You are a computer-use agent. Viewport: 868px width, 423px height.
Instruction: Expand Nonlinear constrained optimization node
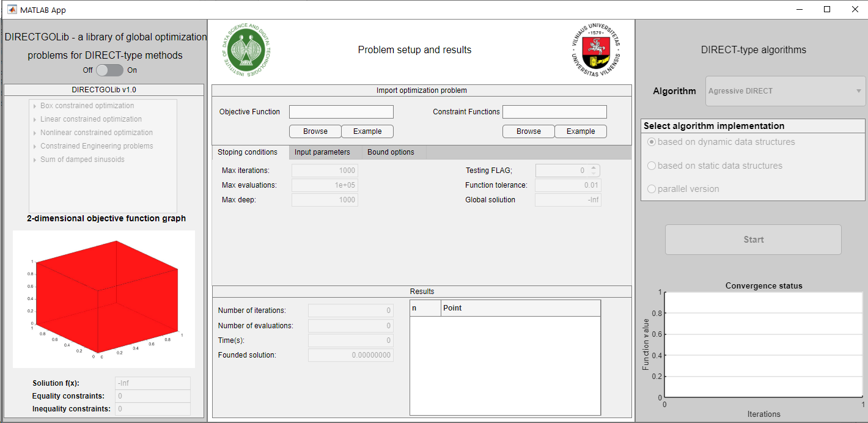point(34,133)
